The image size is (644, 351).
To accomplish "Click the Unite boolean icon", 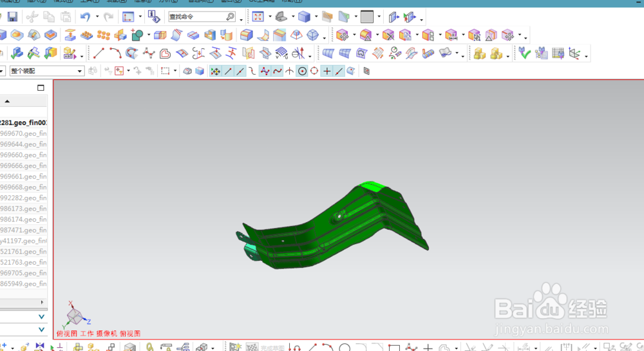I will pyautogui.click(x=137, y=35).
